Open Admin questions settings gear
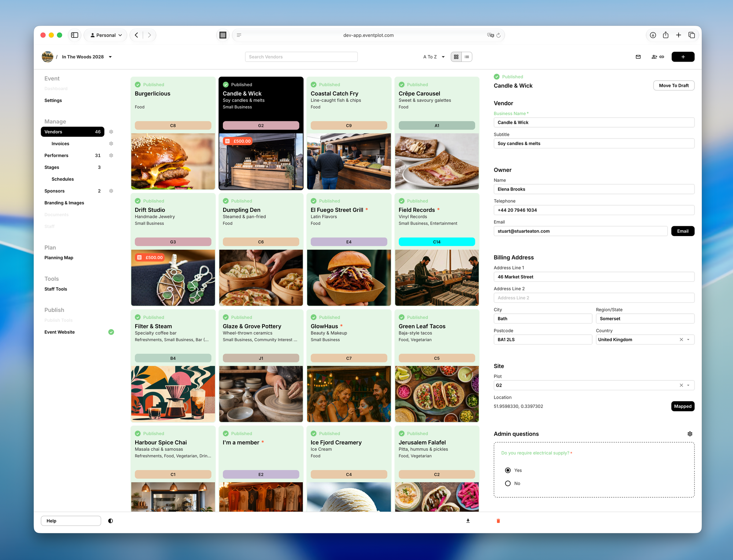The width and height of the screenshot is (733, 560). click(x=690, y=434)
